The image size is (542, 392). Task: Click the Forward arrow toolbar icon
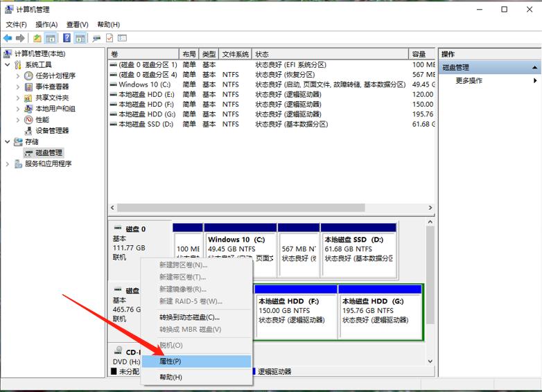coord(20,38)
